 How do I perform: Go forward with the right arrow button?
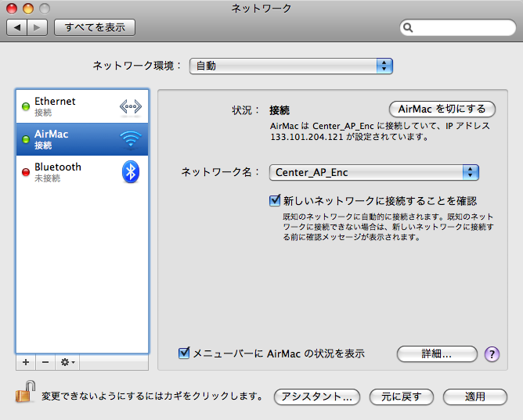[x=37, y=27]
